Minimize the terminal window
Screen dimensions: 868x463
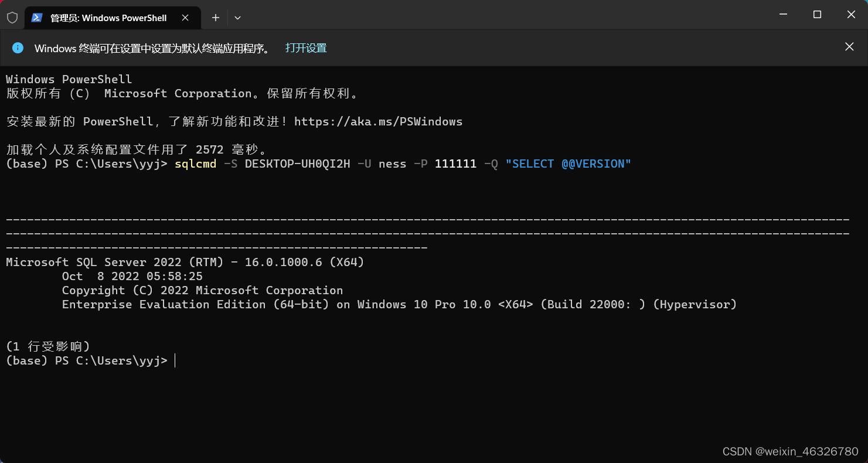click(782, 15)
